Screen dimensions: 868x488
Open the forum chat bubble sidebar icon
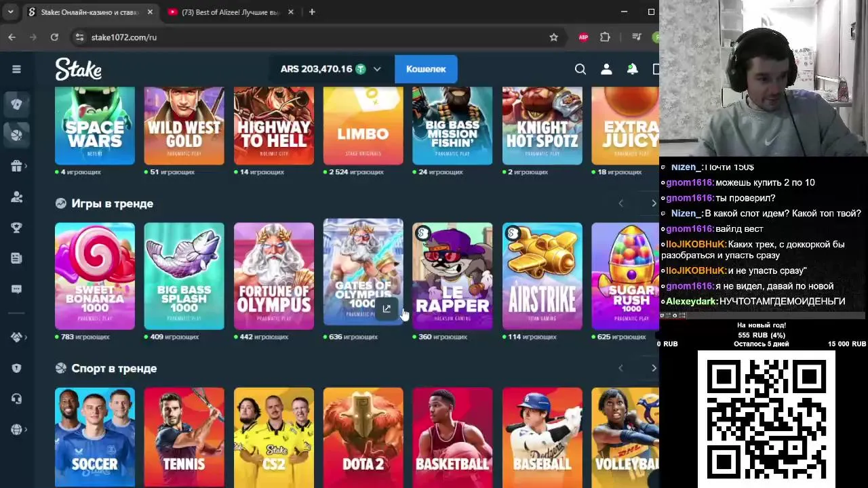coord(17,289)
